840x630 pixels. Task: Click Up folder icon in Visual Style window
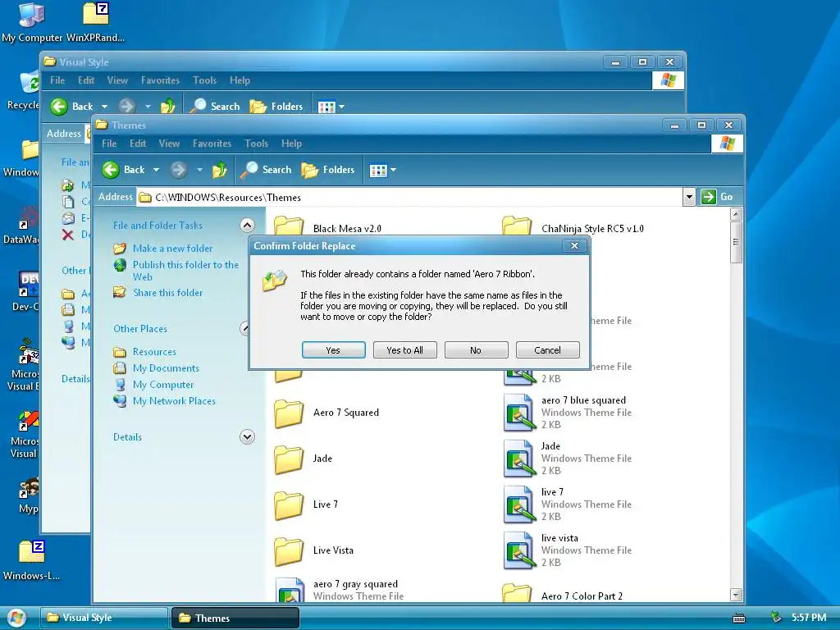pos(167,107)
